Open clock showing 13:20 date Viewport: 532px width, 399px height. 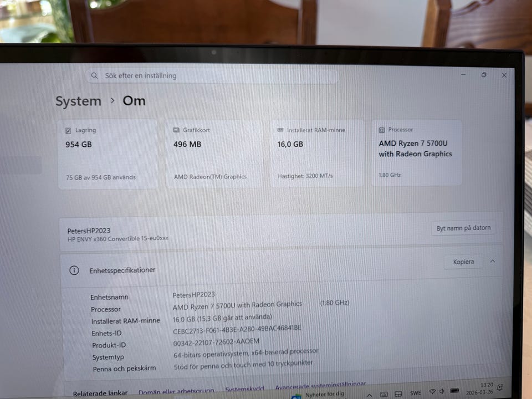click(x=479, y=388)
